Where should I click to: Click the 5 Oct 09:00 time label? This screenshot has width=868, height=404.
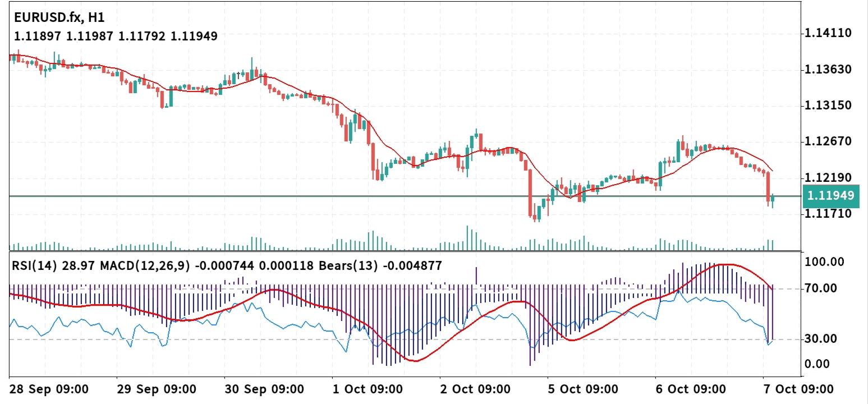click(583, 389)
